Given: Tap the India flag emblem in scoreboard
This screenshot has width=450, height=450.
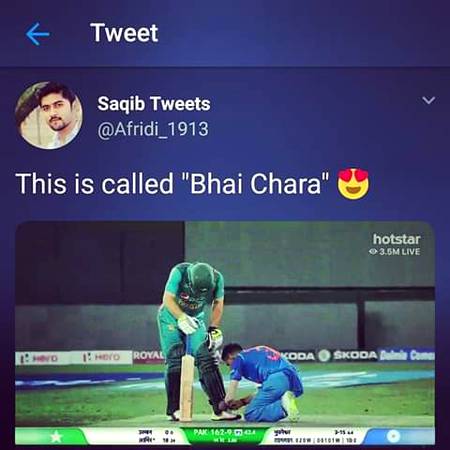Looking at the screenshot, I should point(394,436).
